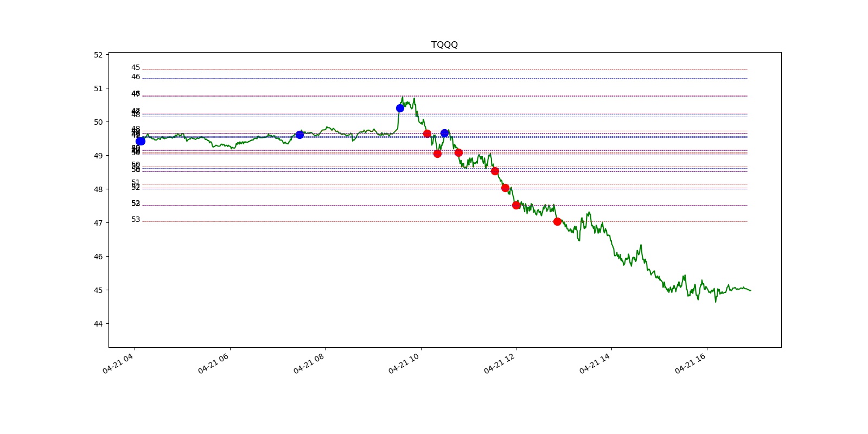Select the red marker on the lowest level line
The height and width of the screenshot is (434, 868).
pos(557,221)
